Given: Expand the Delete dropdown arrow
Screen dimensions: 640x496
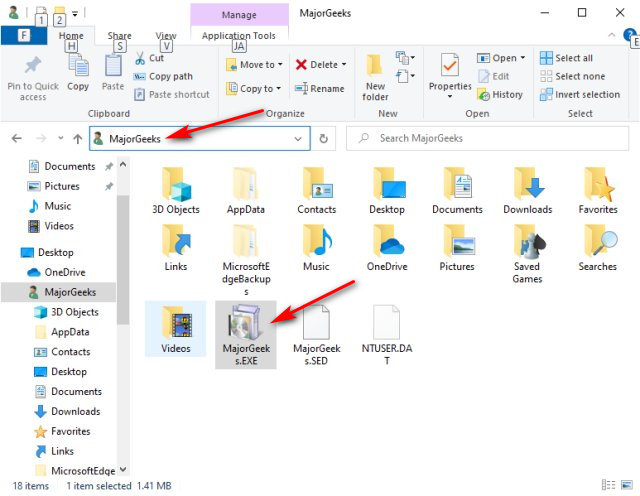Looking at the screenshot, I should pos(344,65).
